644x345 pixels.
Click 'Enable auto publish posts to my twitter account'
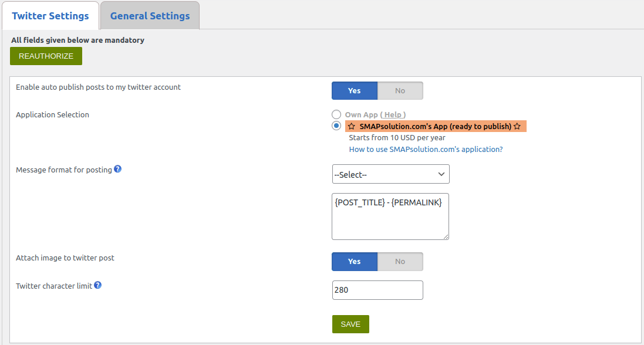pyautogui.click(x=98, y=87)
